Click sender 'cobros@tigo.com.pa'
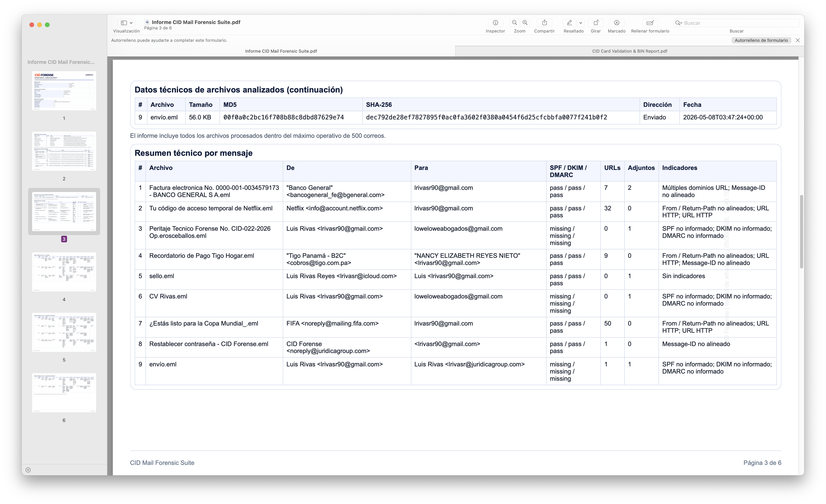Viewport: 826px width, 504px height. (319, 263)
